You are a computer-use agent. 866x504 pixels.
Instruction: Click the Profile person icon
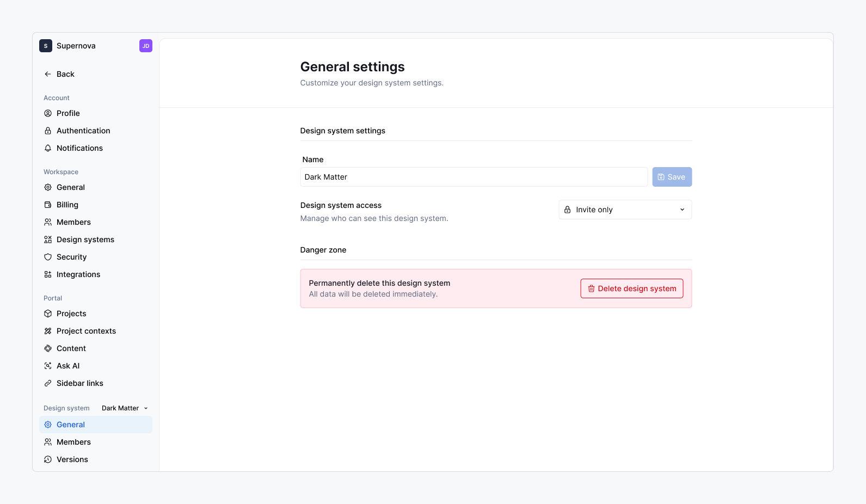pyautogui.click(x=48, y=113)
